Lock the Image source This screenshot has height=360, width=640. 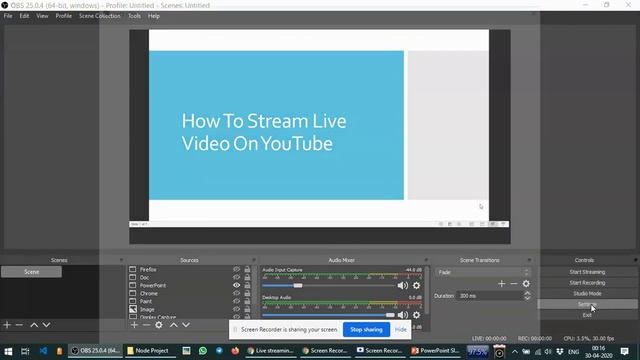tap(247, 309)
